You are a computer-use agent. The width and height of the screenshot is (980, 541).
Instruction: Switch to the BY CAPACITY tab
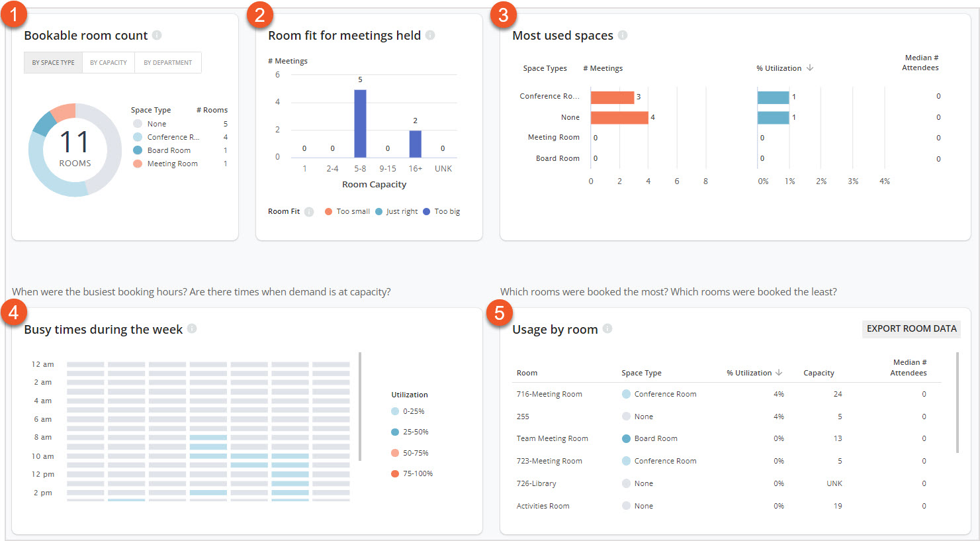point(108,62)
